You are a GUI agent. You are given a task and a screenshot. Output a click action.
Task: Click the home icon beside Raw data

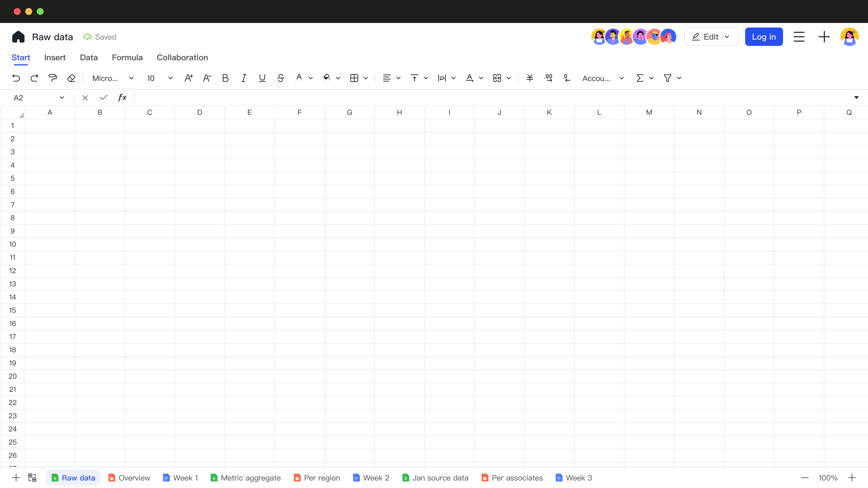(18, 37)
